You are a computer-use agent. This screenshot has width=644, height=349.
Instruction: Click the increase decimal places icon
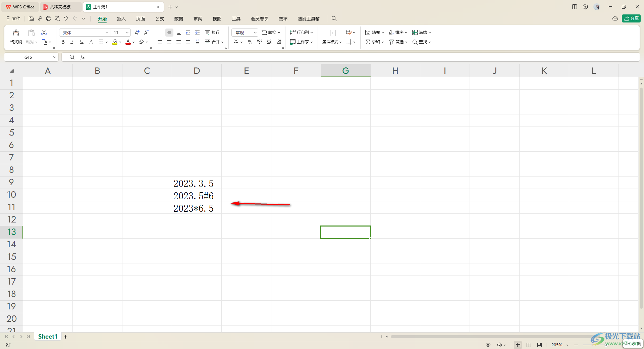(269, 42)
